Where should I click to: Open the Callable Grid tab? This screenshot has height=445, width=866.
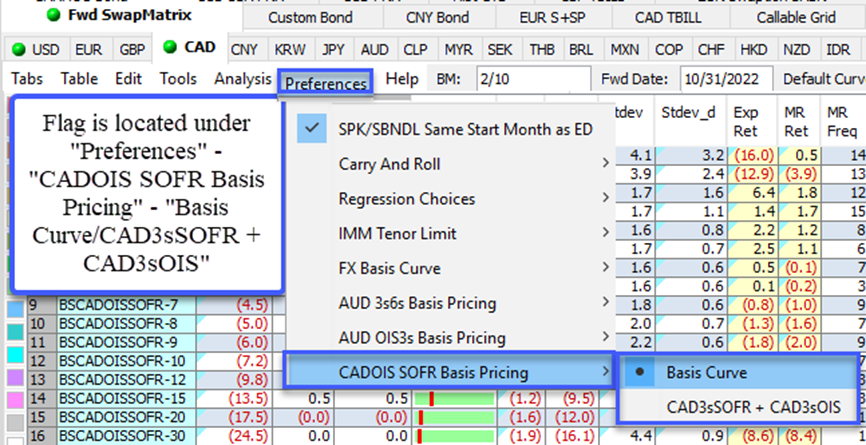[x=796, y=18]
